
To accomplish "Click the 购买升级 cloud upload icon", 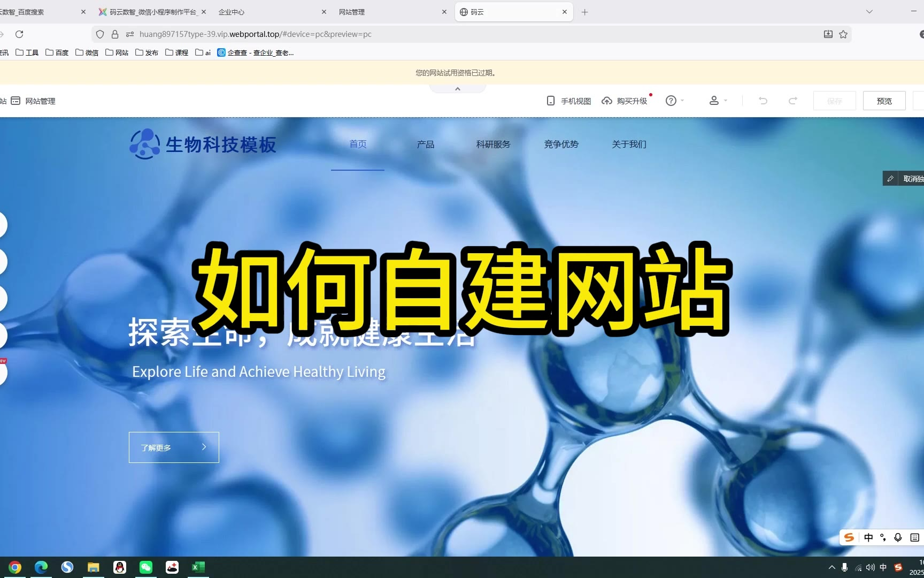I will (607, 101).
